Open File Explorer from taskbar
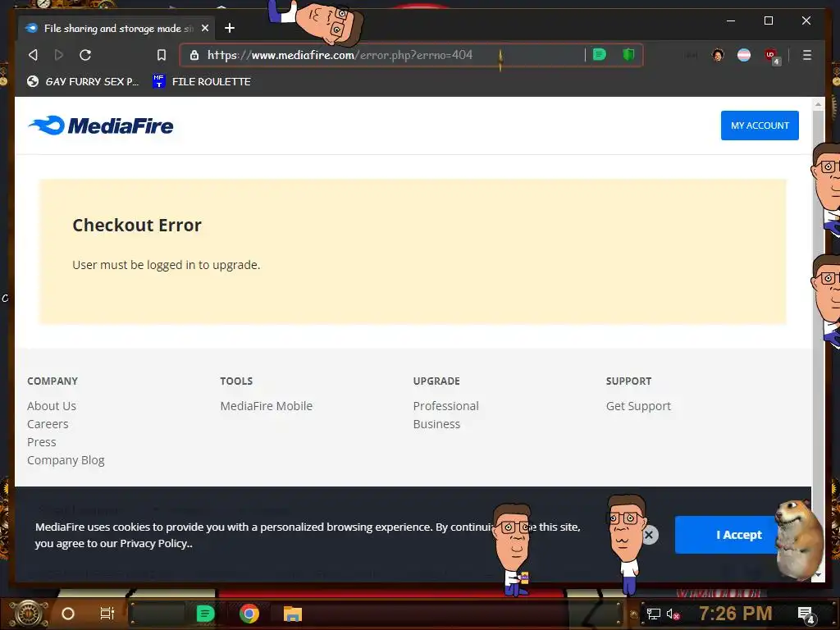 [293, 614]
